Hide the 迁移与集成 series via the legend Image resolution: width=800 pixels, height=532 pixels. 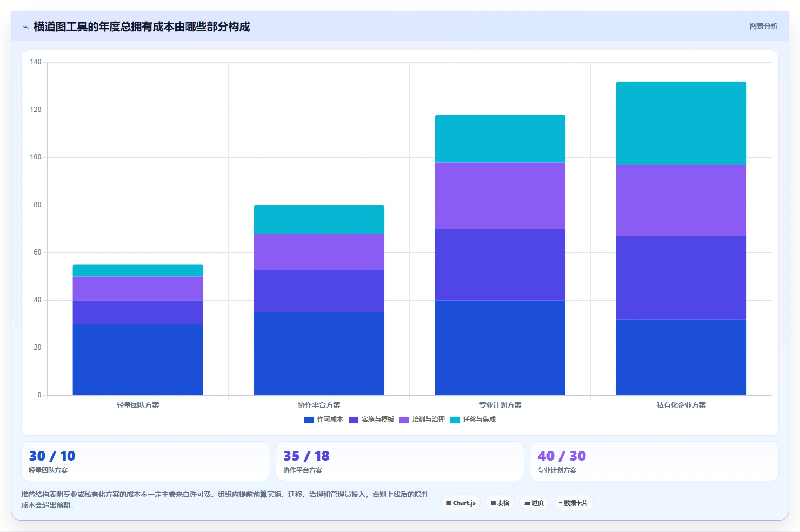point(473,420)
